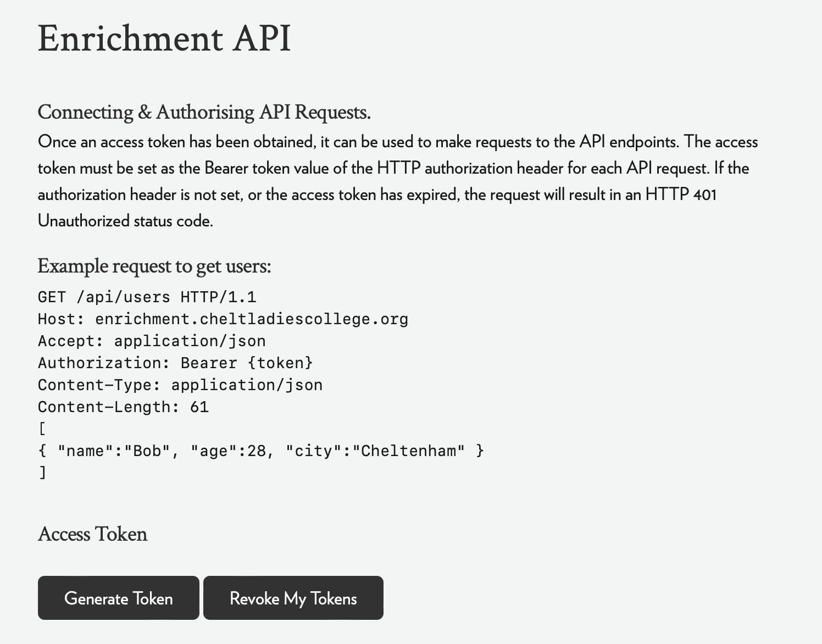822x644 pixels.
Task: Click the "Unauthorized status code." paragraph line
Action: point(125,221)
